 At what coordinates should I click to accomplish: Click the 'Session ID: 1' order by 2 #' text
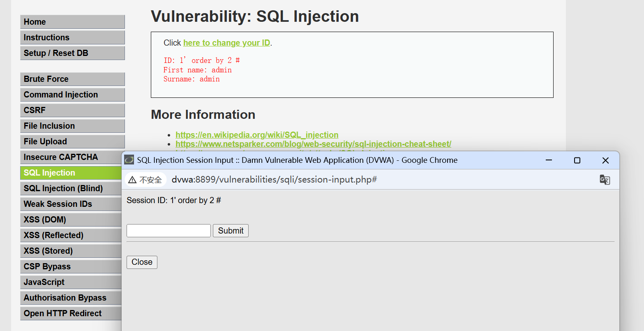tap(174, 200)
